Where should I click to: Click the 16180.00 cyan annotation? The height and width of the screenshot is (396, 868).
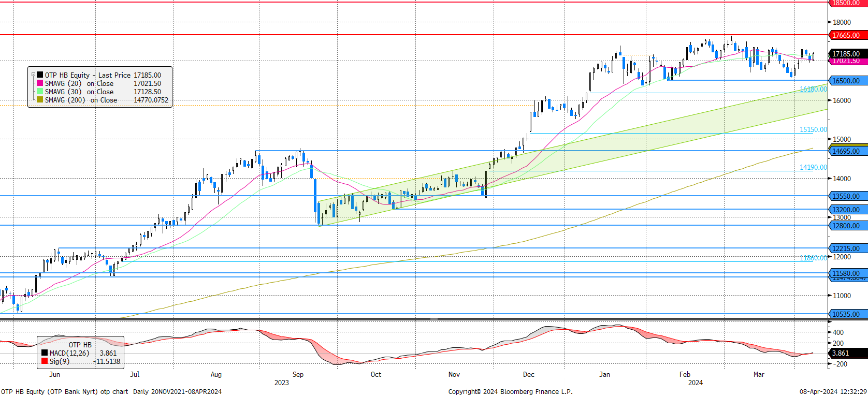[x=813, y=90]
